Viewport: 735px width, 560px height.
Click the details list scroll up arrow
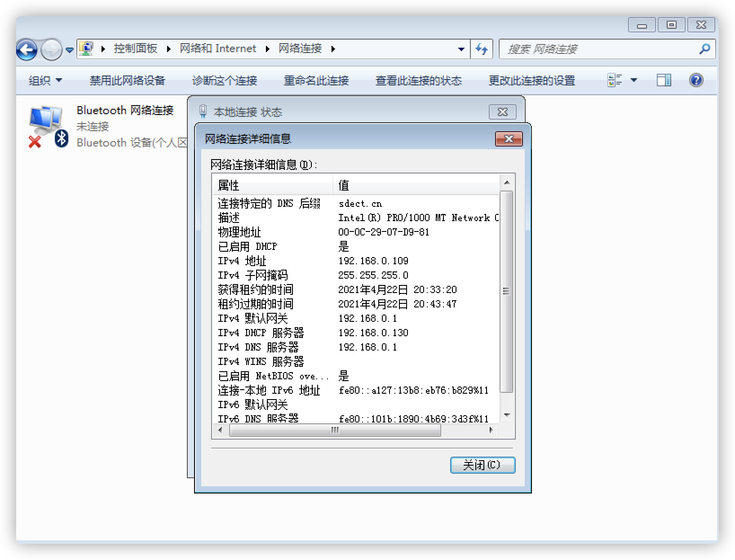click(507, 182)
